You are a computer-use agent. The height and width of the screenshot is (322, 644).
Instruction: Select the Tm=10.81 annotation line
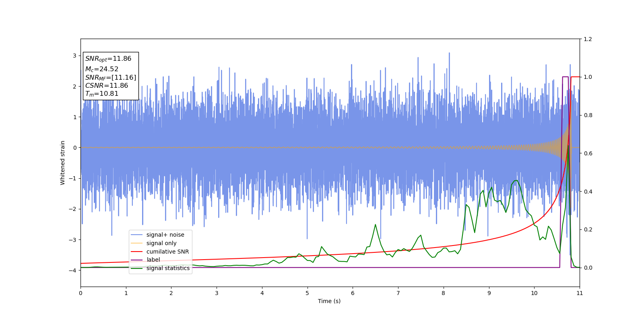point(102,94)
